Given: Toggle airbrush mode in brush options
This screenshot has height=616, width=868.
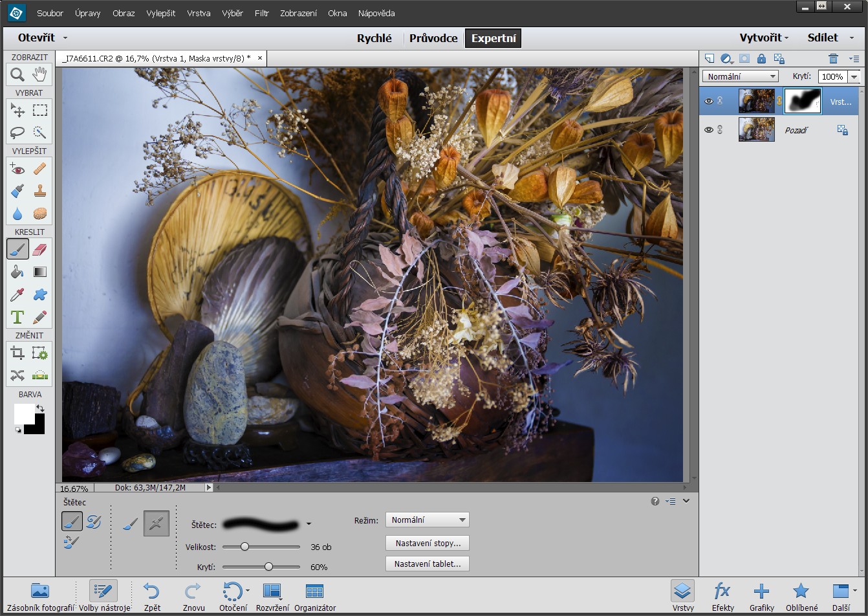Looking at the screenshot, I should click(x=157, y=523).
